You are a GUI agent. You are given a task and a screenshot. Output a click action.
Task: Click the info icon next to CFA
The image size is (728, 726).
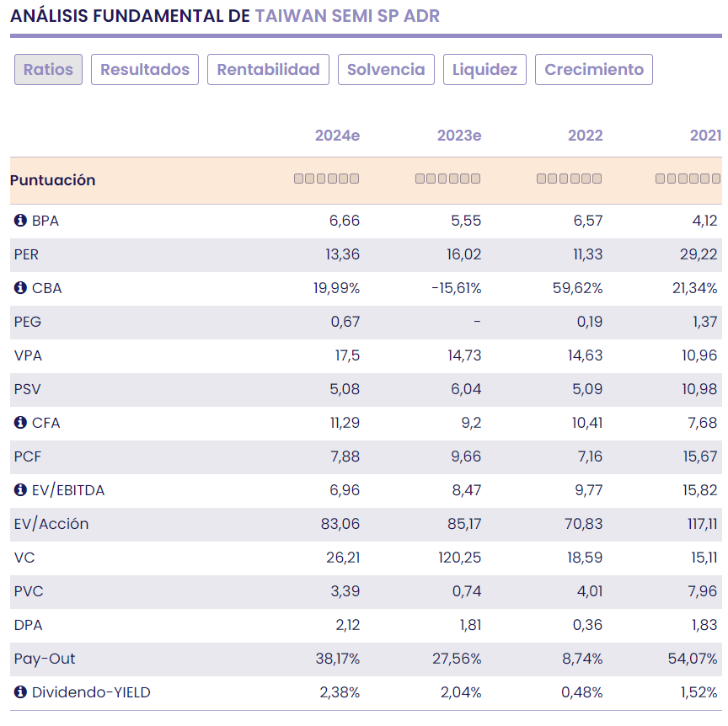pyautogui.click(x=21, y=423)
